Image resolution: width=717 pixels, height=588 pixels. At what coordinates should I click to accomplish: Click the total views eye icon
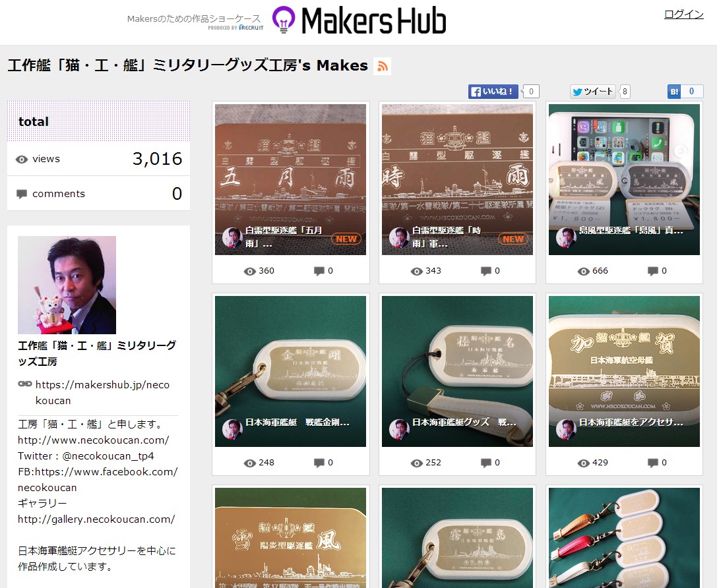(x=22, y=160)
